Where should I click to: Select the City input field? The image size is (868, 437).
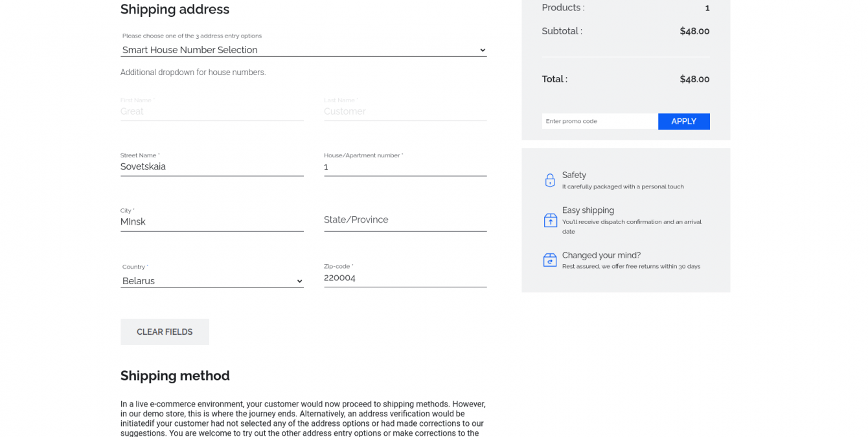211,221
